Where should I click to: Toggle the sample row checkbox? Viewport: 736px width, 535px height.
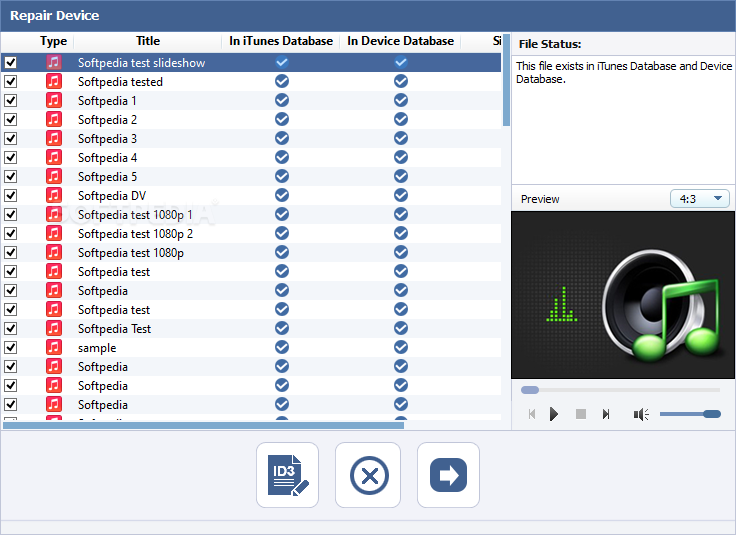point(10,347)
